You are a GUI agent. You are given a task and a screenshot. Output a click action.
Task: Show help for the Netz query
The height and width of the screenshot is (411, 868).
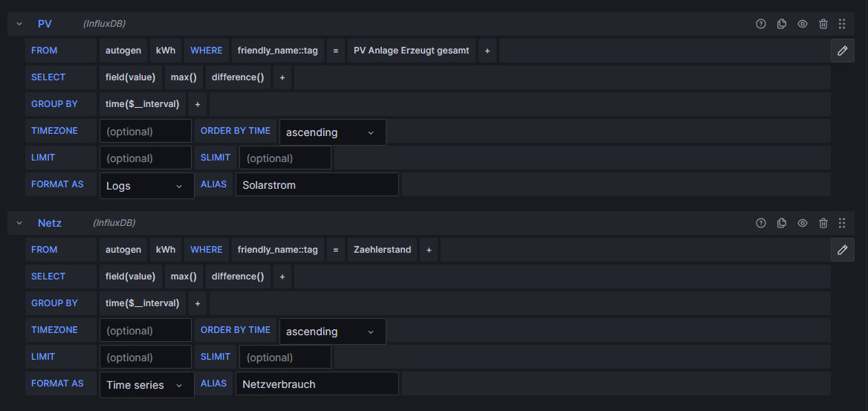760,223
